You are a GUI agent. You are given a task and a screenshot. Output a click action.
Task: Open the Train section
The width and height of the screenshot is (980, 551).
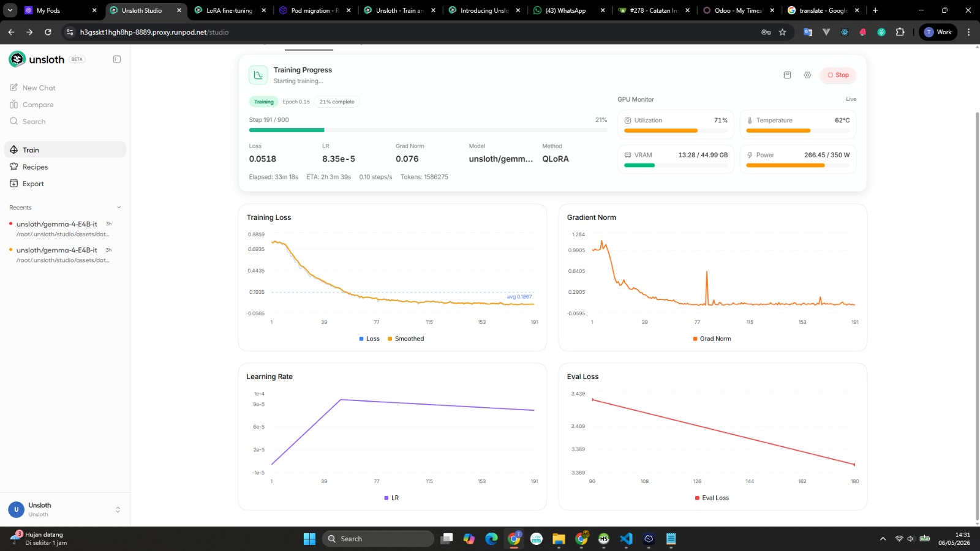click(65, 150)
